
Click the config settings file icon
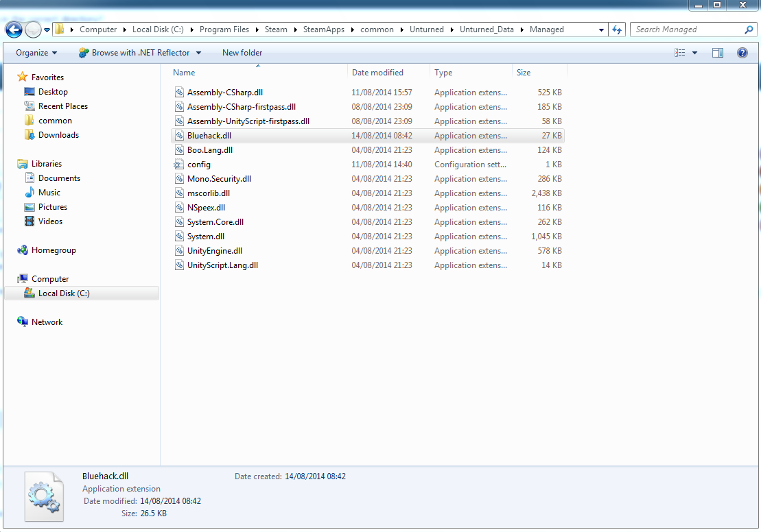click(179, 165)
